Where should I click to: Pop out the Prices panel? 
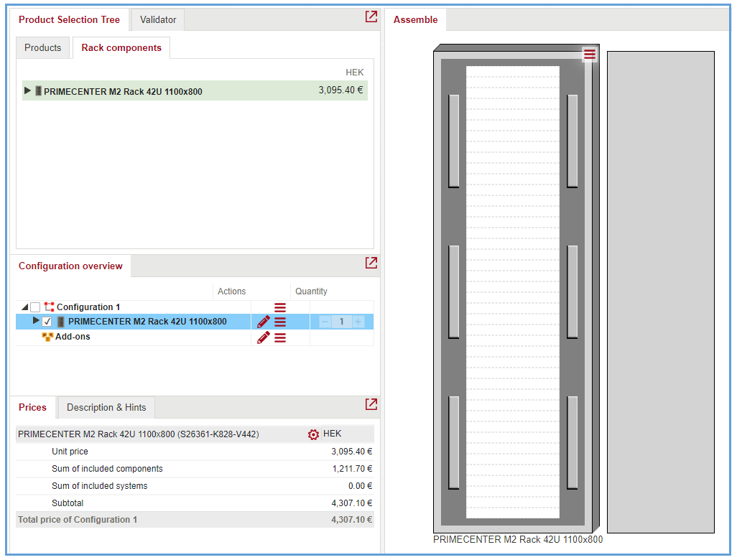tap(371, 404)
